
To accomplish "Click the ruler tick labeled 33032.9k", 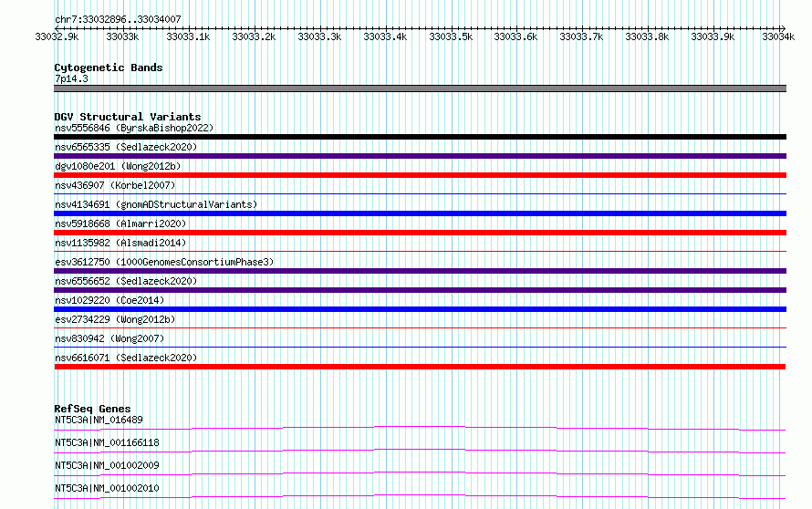I will (57, 36).
